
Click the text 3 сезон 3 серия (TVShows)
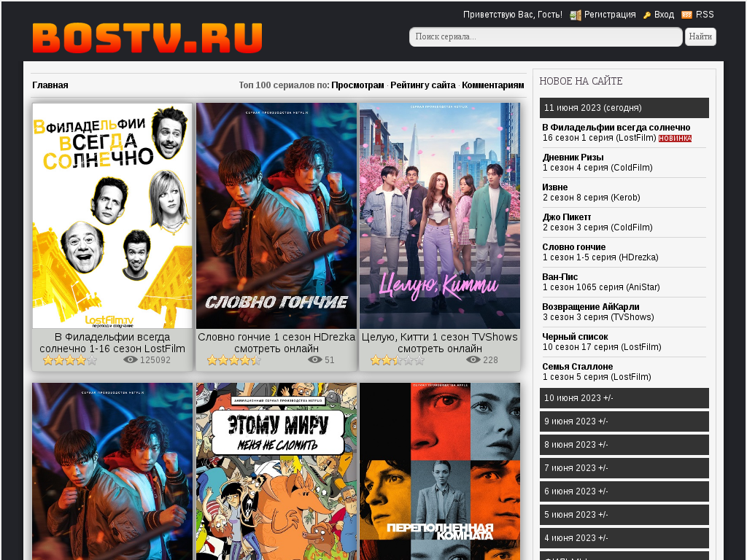pos(598,317)
